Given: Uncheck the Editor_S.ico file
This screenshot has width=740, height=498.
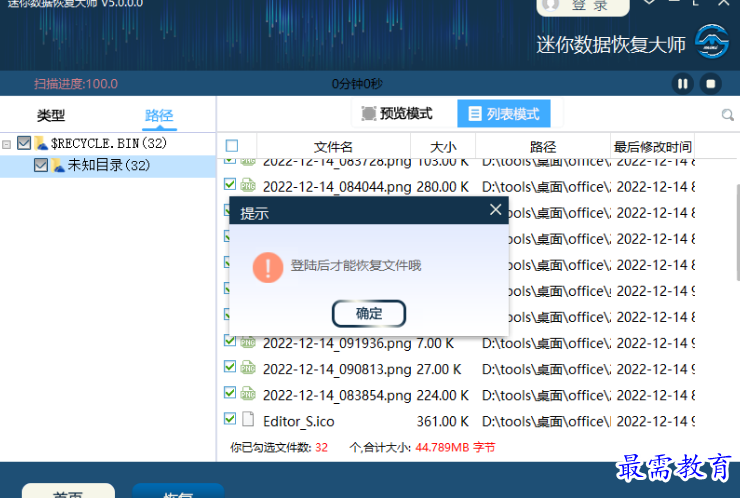Looking at the screenshot, I should (230, 418).
